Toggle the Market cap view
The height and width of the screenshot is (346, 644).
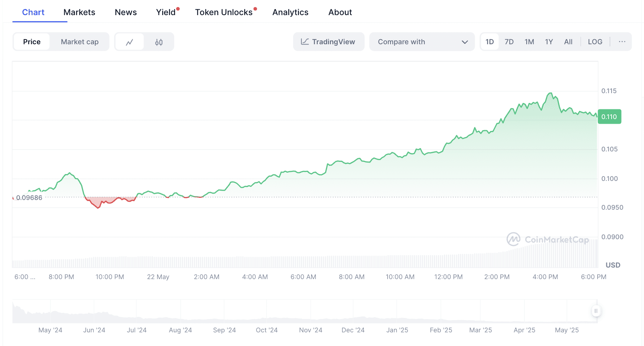click(x=80, y=42)
